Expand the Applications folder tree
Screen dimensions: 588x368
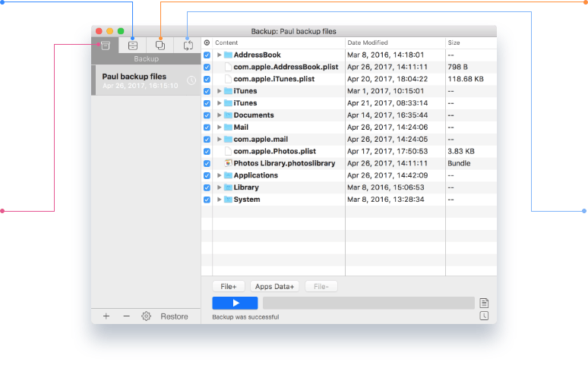219,175
